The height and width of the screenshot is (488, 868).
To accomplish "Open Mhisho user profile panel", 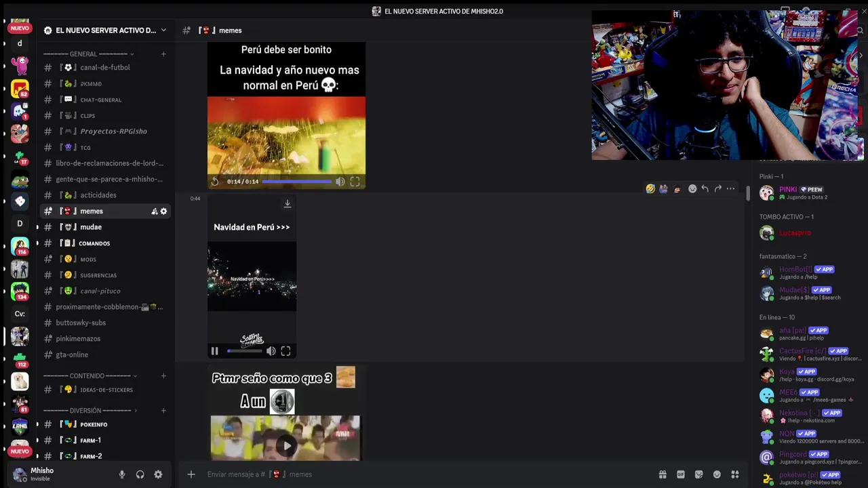I will pyautogui.click(x=61, y=474).
